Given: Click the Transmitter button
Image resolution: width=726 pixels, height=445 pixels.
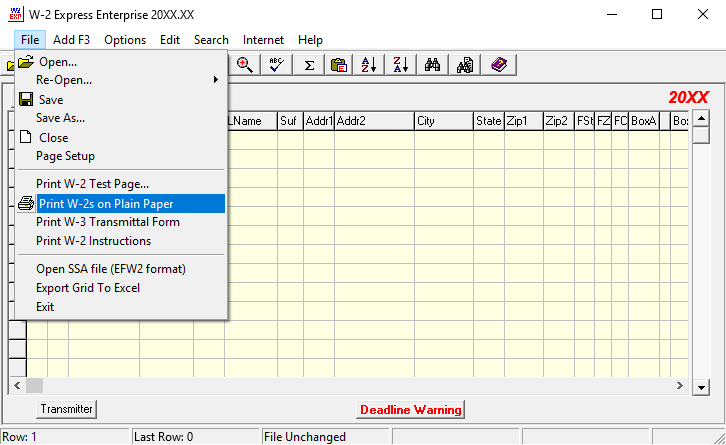Looking at the screenshot, I should (67, 409).
